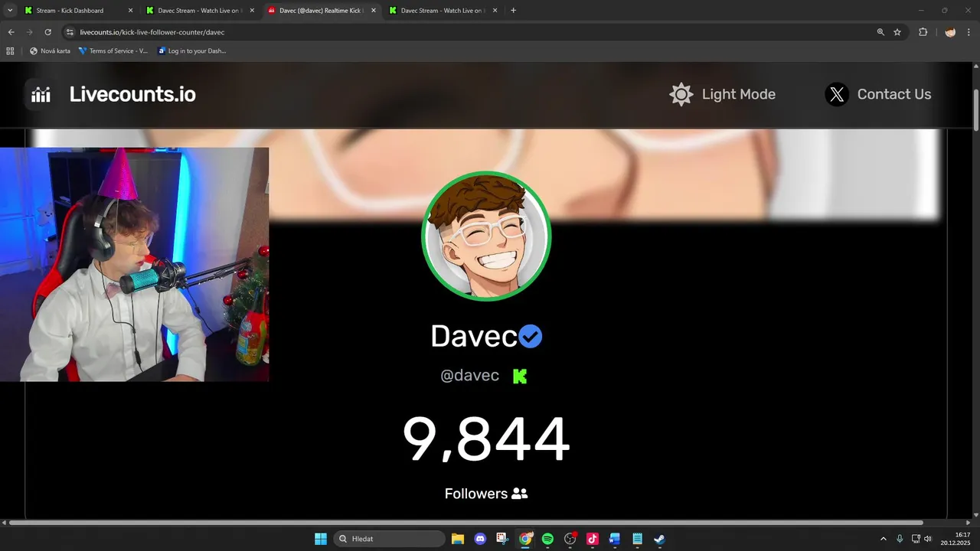980x551 pixels.
Task: Switch to the last Davec Stream tab
Action: point(442,11)
